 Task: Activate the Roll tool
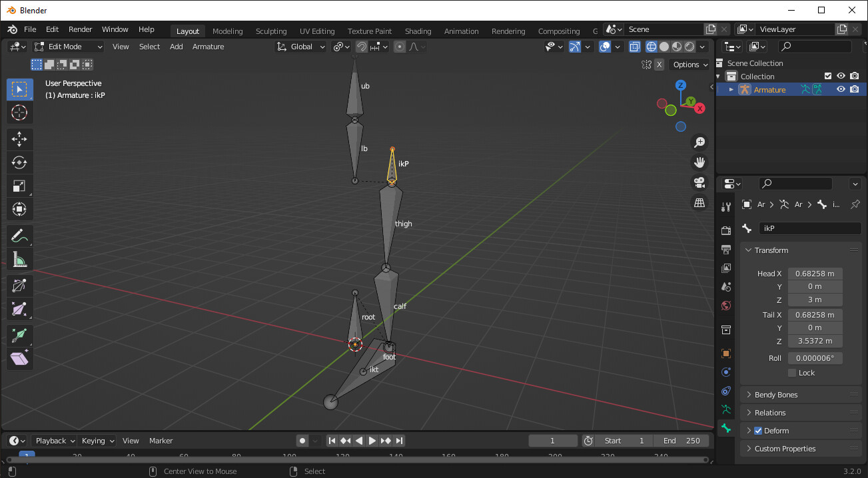coord(19,286)
